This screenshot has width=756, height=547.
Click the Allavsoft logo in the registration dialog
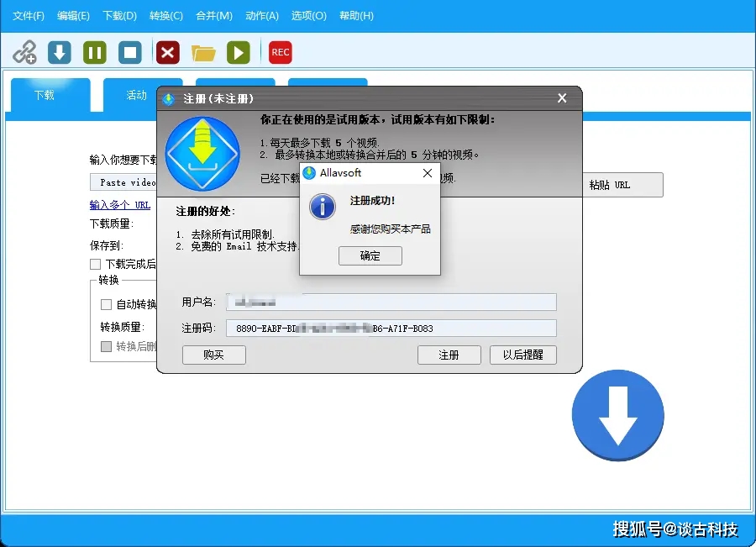(x=202, y=151)
